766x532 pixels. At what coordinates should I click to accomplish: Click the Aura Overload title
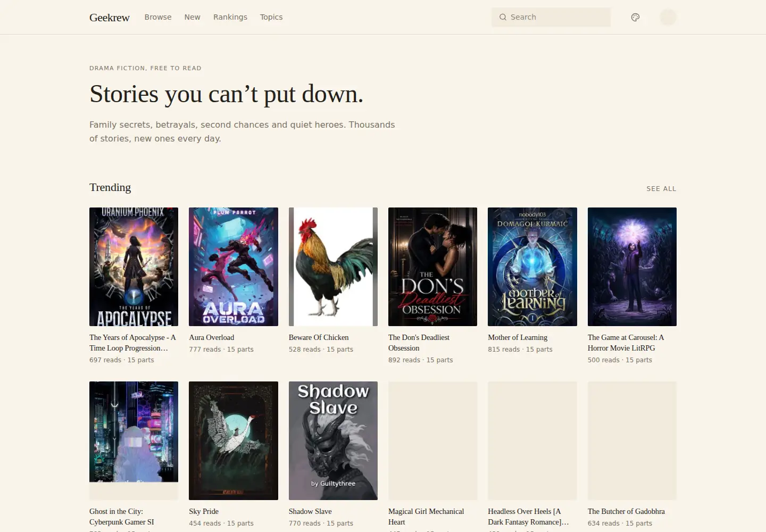pyautogui.click(x=211, y=337)
